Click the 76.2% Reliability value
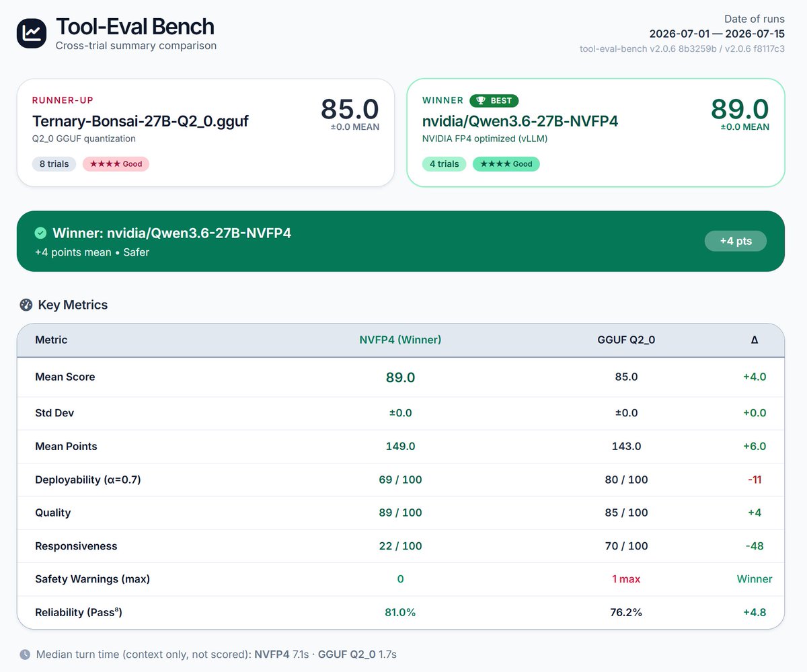 point(626,613)
